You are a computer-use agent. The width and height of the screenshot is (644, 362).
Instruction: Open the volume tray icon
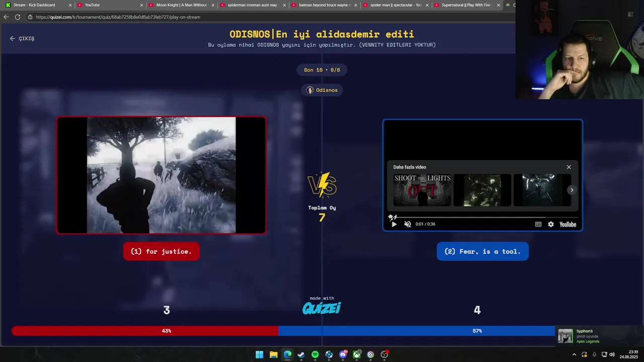[x=612, y=354]
